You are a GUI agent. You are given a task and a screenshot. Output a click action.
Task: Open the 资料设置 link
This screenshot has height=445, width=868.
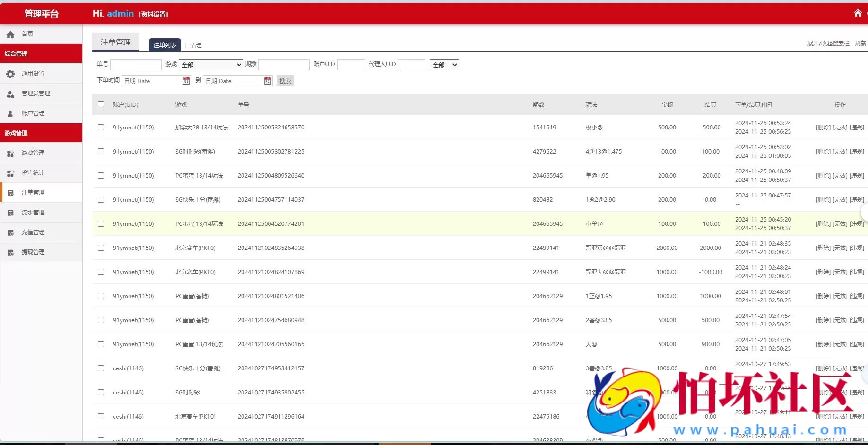[153, 14]
